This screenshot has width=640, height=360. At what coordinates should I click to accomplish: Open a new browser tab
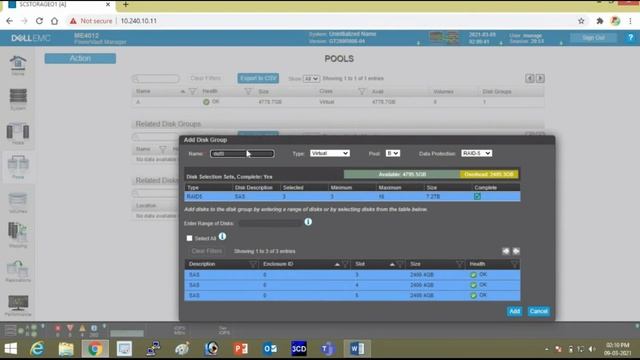tap(126, 4)
